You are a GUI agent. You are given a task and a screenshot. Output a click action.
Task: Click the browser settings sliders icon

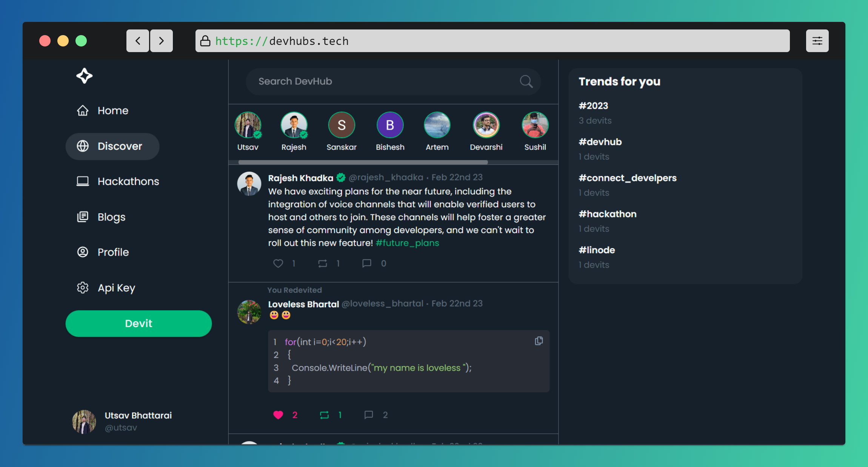817,41
